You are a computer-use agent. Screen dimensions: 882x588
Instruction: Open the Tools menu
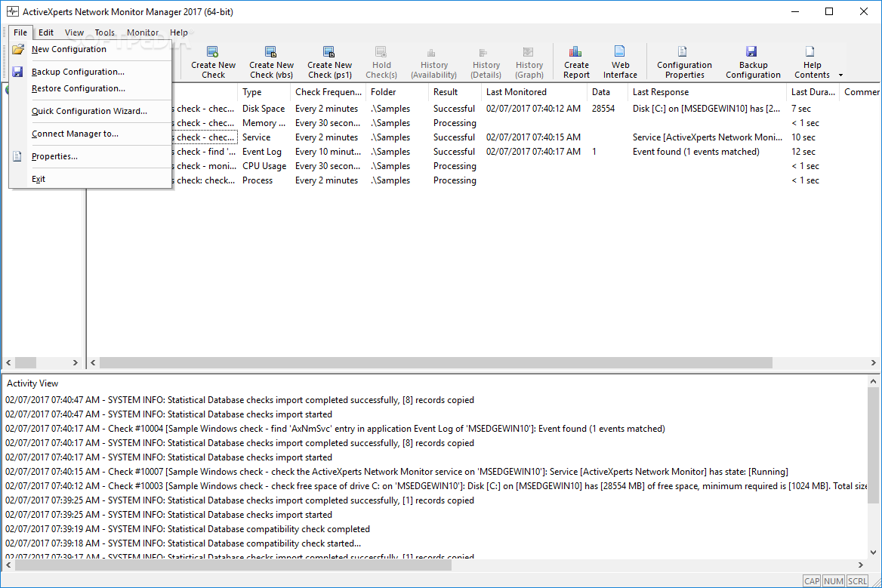click(x=105, y=32)
